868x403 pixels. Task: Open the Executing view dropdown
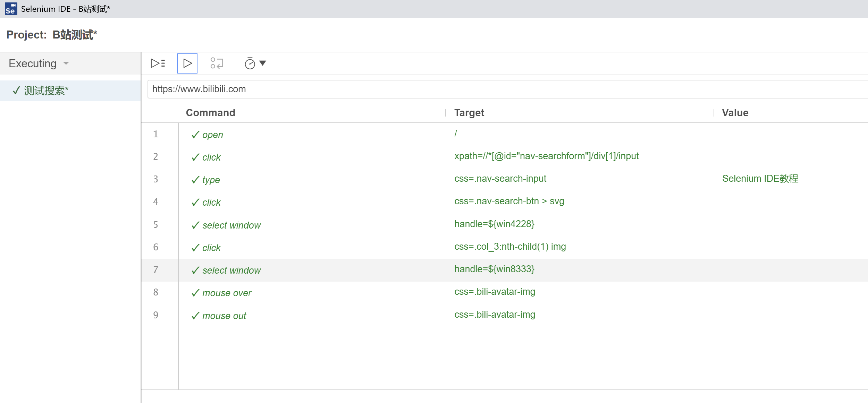coord(39,63)
